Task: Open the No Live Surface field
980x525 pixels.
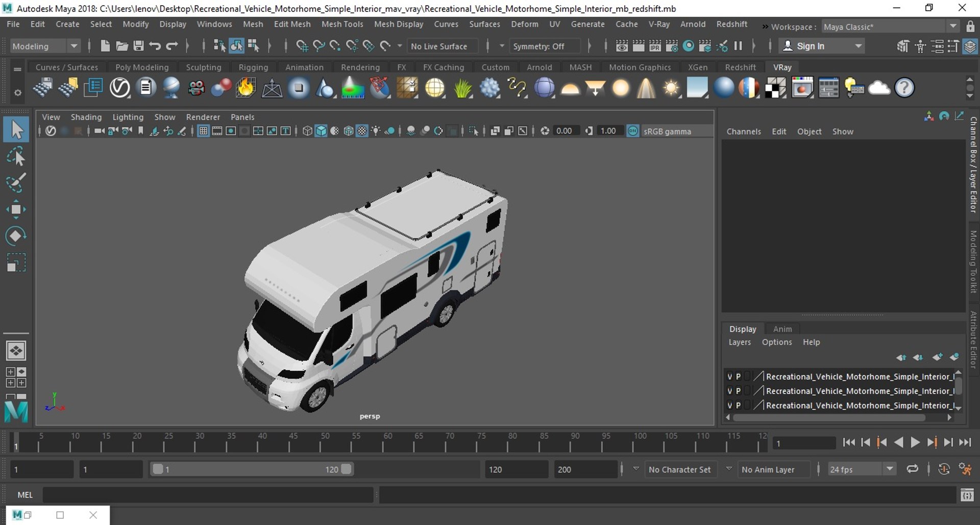Action: 443,46
